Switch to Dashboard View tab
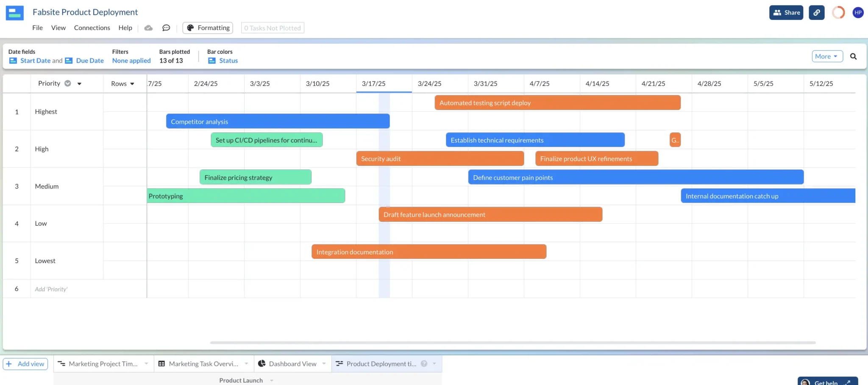The image size is (868, 385). (x=292, y=364)
